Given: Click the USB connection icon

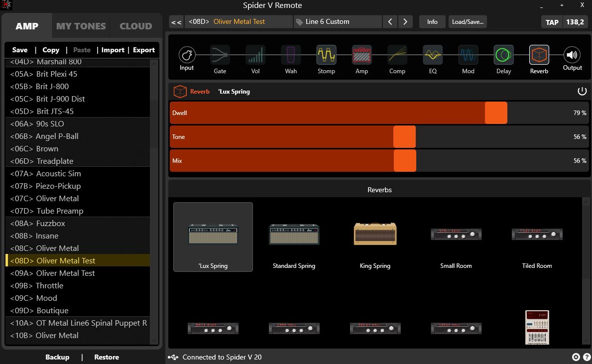Looking at the screenshot, I should (173, 357).
